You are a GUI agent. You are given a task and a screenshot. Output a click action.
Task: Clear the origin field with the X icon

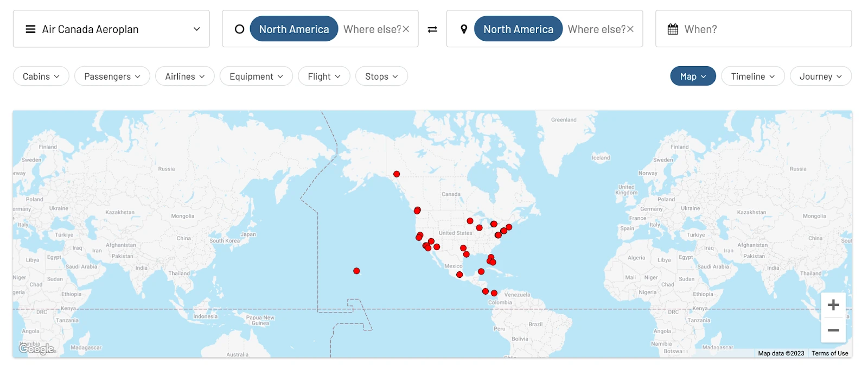point(406,29)
